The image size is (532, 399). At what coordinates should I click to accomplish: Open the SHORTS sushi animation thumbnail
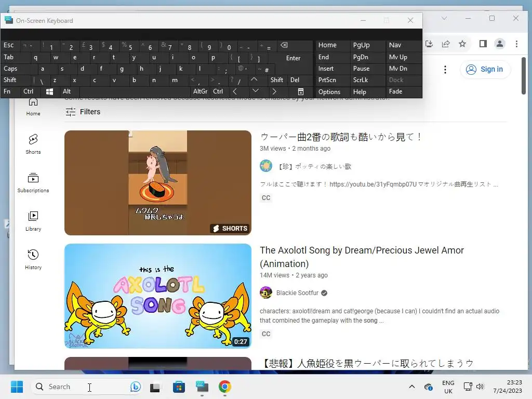158,183
